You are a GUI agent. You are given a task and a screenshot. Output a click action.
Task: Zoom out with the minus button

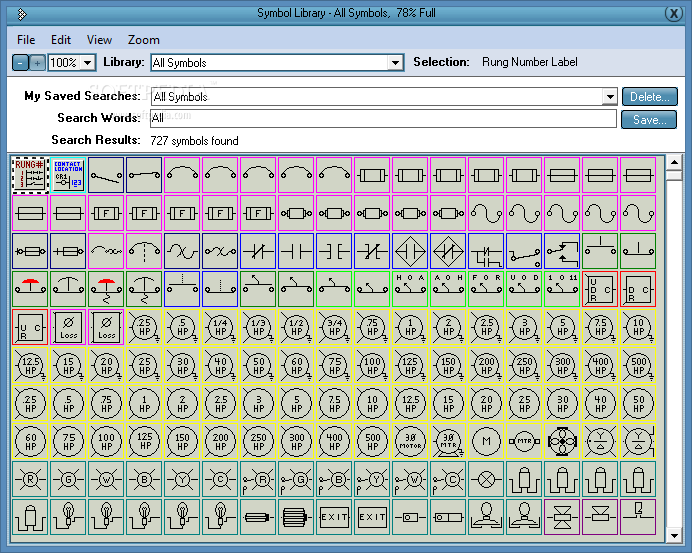20,63
